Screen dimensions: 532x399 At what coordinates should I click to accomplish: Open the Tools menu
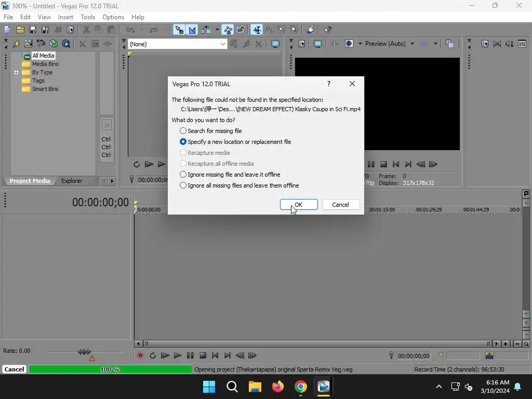pos(87,17)
